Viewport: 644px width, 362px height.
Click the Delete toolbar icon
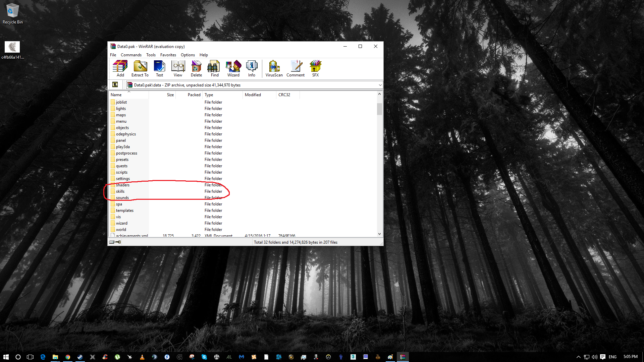(x=196, y=68)
